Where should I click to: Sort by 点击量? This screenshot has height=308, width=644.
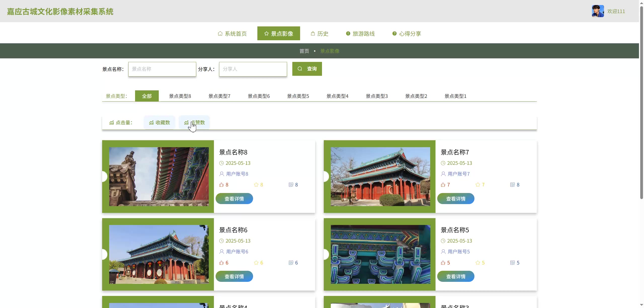point(121,123)
